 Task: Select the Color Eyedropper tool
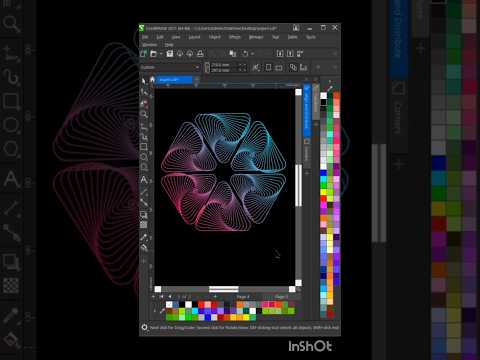[x=144, y=237]
